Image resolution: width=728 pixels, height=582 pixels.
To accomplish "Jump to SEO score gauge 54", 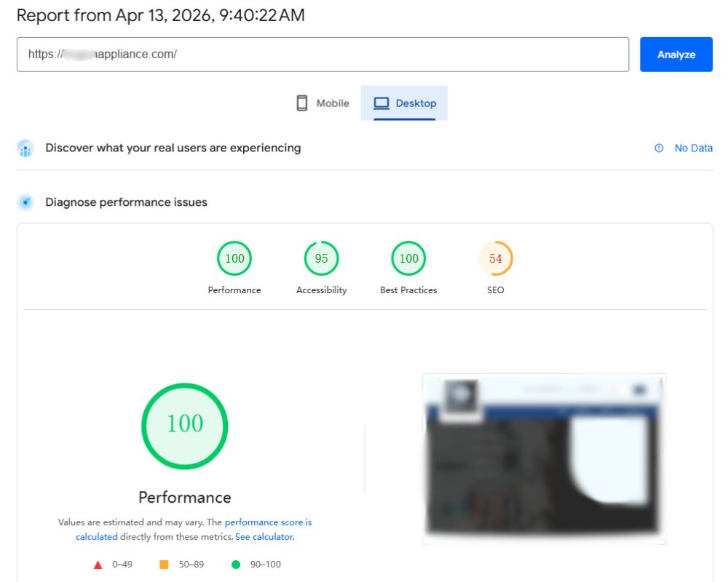I will pyautogui.click(x=495, y=258).
